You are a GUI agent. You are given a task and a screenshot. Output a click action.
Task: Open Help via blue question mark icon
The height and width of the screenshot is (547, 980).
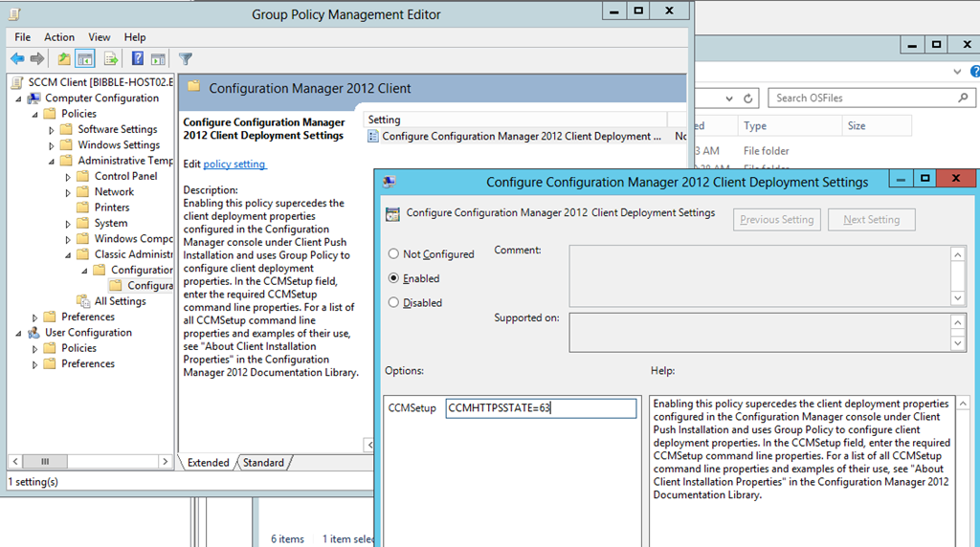[138, 59]
